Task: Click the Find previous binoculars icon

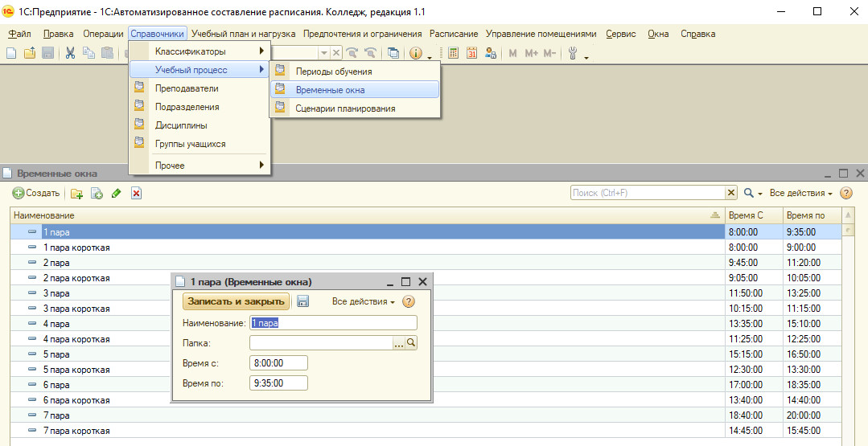Action: (370, 53)
